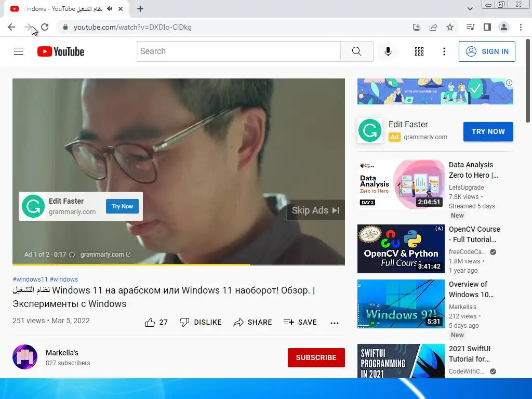The image size is (532, 399).
Task: Open a new tab with plus button
Action: (140, 9)
